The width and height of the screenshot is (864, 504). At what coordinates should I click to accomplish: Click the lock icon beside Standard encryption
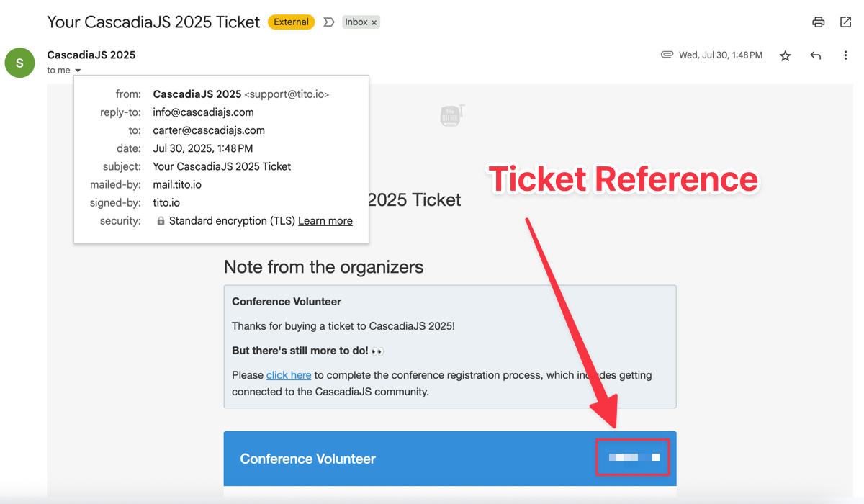point(161,221)
